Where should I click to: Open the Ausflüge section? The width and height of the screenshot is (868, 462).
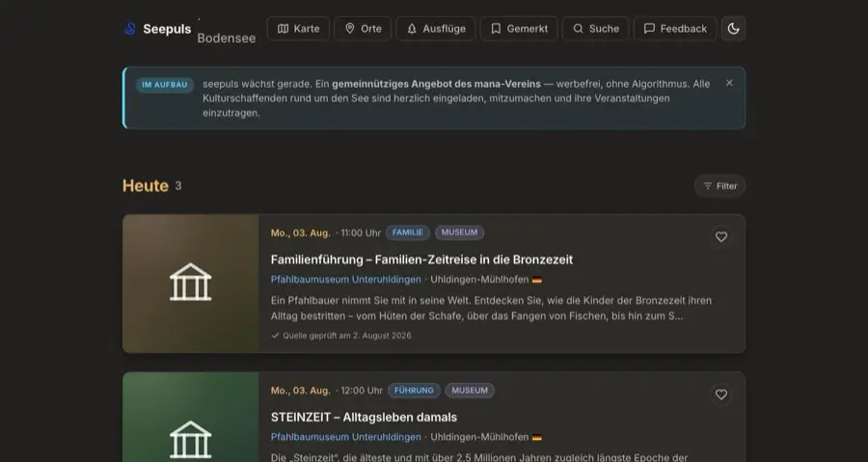(x=436, y=29)
